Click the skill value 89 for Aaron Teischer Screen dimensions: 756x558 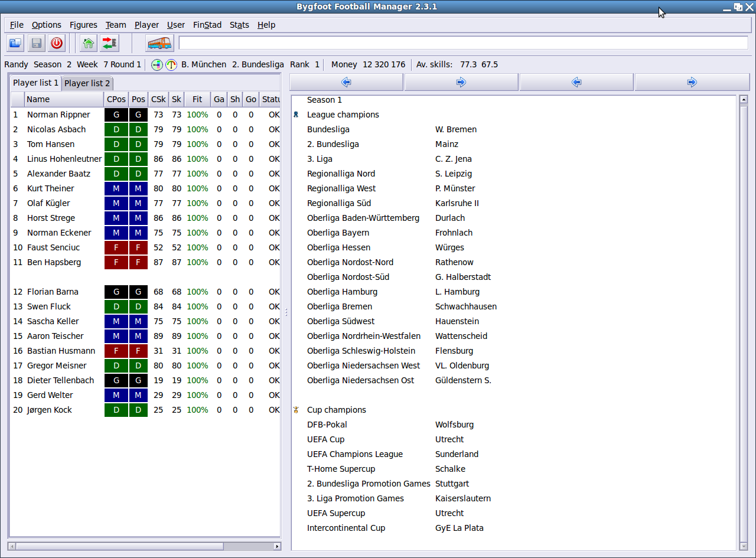tap(177, 336)
